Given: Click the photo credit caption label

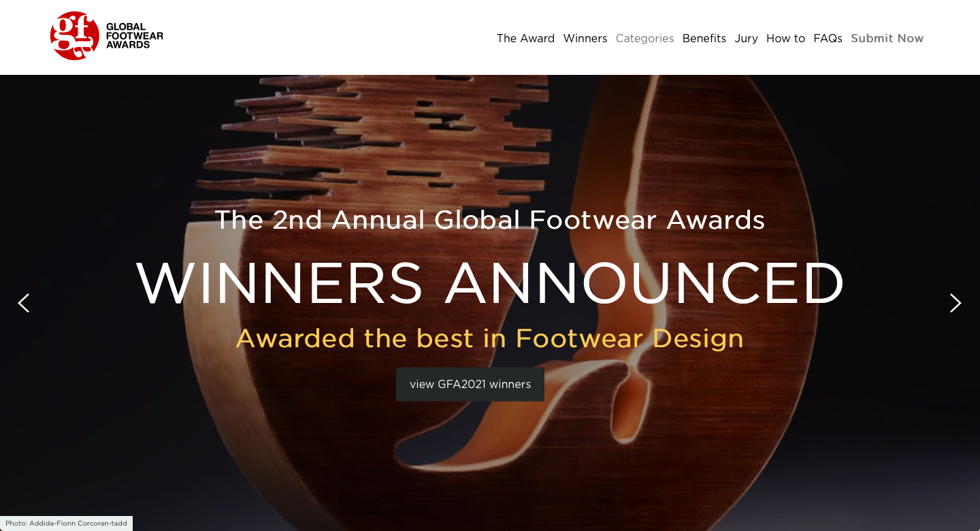Looking at the screenshot, I should click(66, 524).
